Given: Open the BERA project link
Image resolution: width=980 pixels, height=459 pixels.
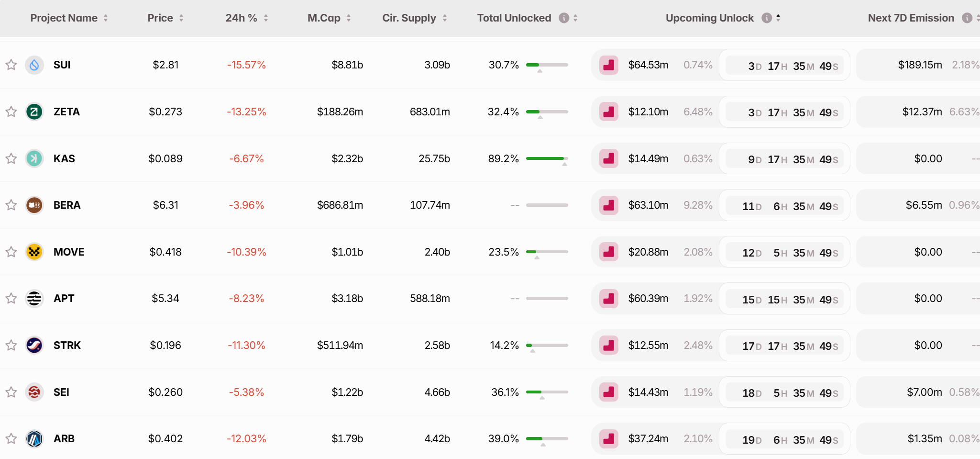Looking at the screenshot, I should pos(67,205).
